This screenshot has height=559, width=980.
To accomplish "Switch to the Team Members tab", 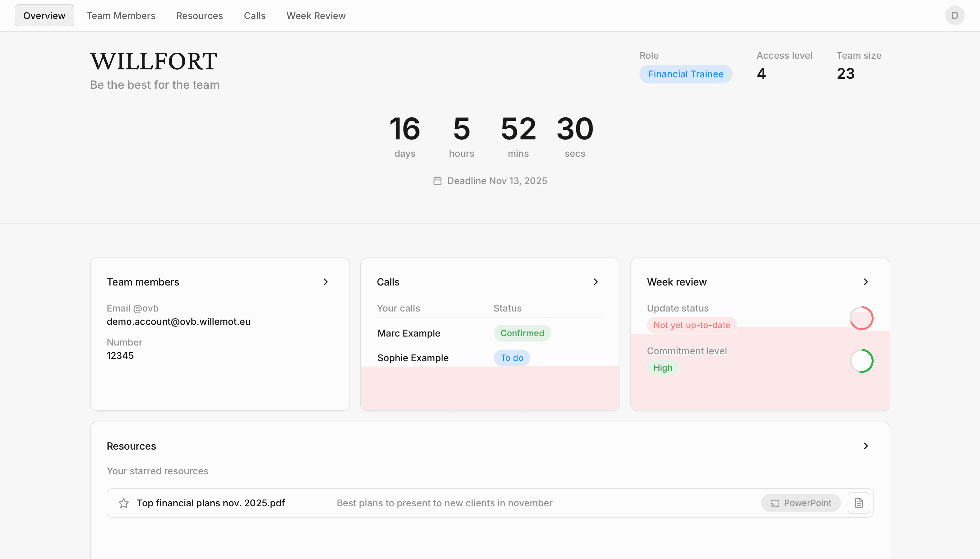I will click(x=121, y=16).
